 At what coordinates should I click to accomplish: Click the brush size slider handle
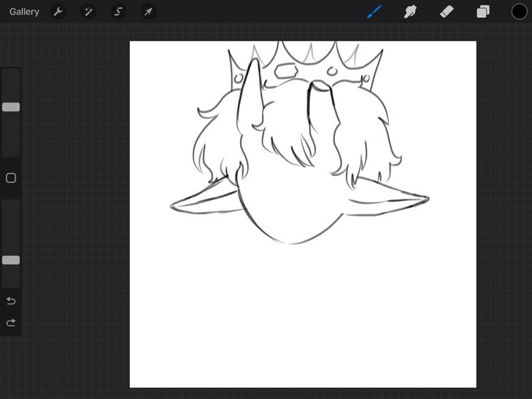point(11,107)
